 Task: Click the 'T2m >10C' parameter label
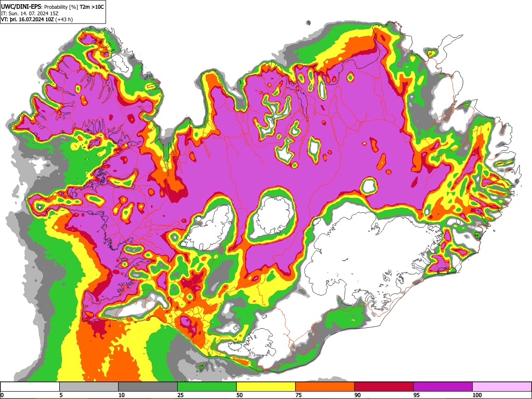pos(92,6)
